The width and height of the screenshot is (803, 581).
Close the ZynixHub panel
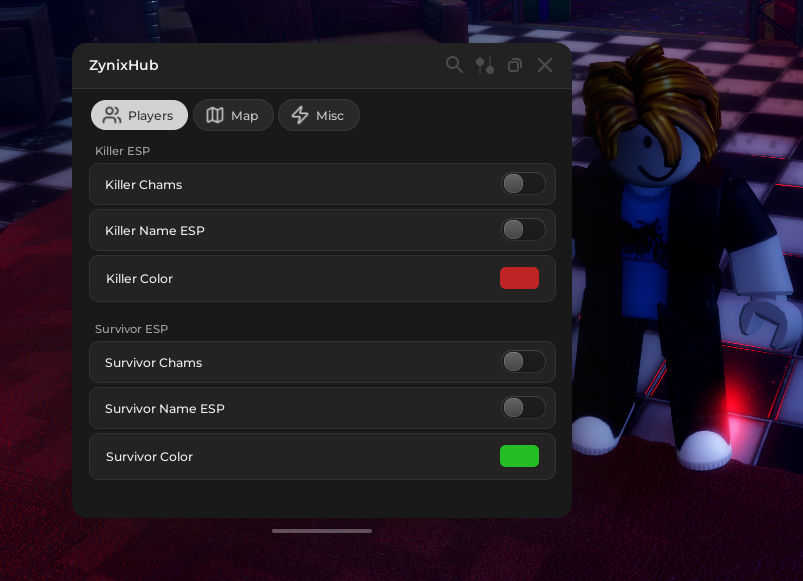[x=545, y=65]
